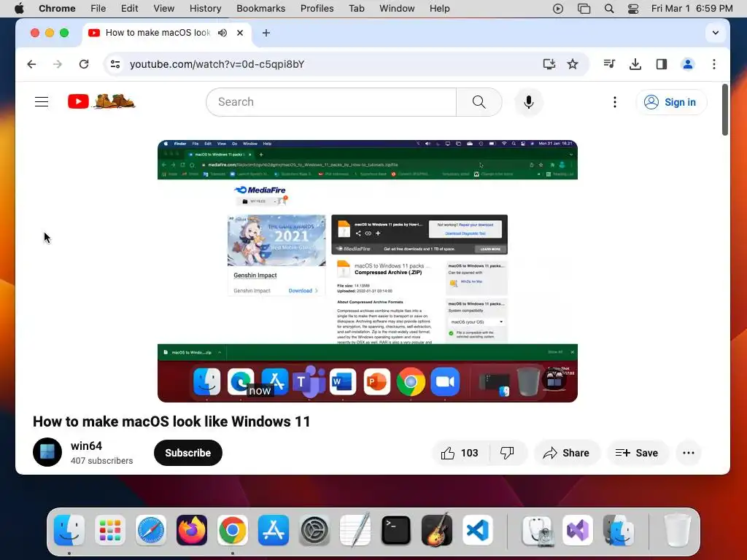Open Trash in the Dock

click(677, 530)
